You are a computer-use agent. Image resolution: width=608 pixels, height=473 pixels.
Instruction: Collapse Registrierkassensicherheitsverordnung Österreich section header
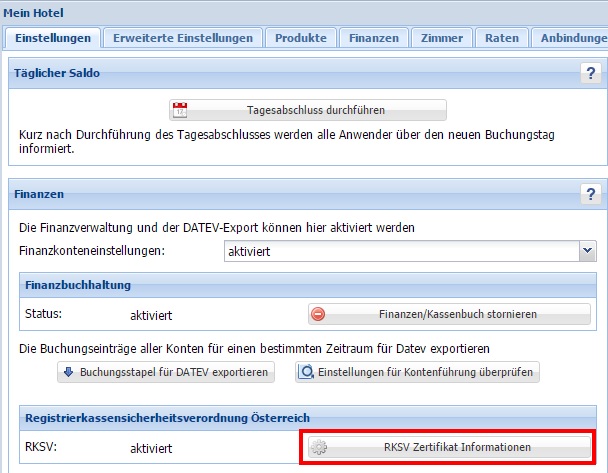click(x=300, y=416)
